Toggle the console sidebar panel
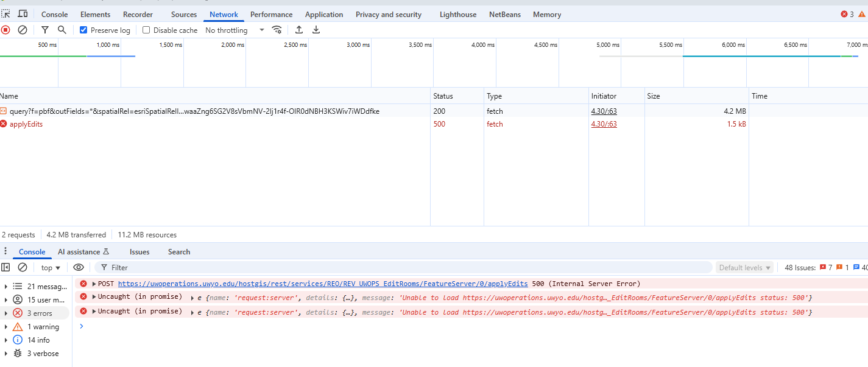The height and width of the screenshot is (367, 868). [6, 267]
